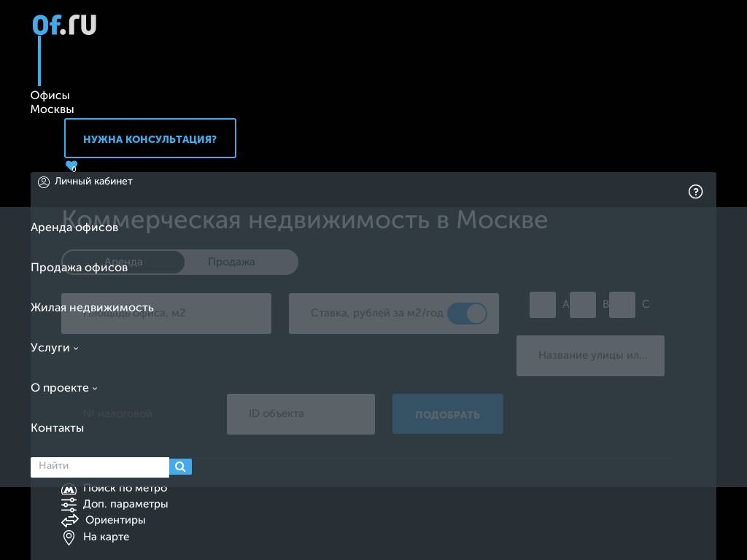
Task: Open Жилая недвижимость menu item
Action: [x=92, y=308]
